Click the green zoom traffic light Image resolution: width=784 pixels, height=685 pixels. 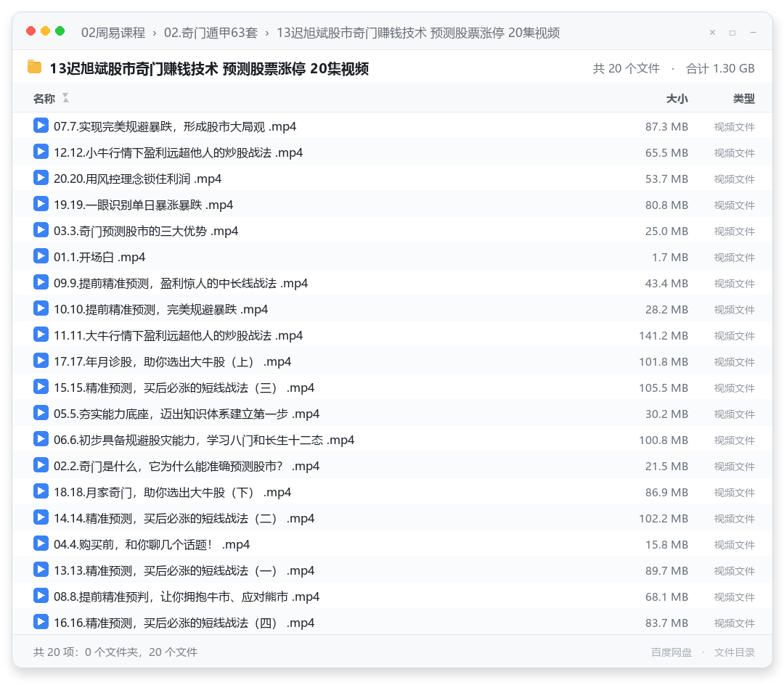pos(60,31)
